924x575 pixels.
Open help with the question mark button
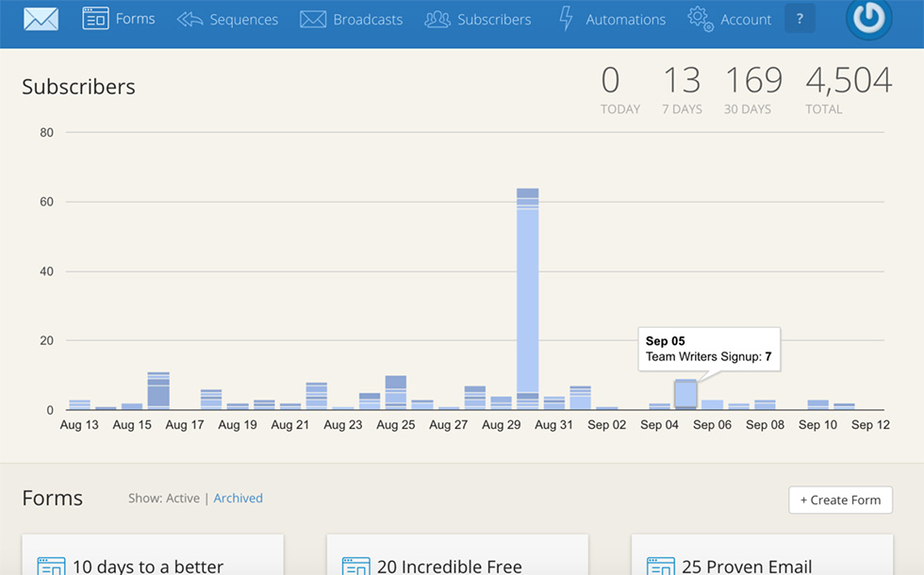tap(800, 19)
